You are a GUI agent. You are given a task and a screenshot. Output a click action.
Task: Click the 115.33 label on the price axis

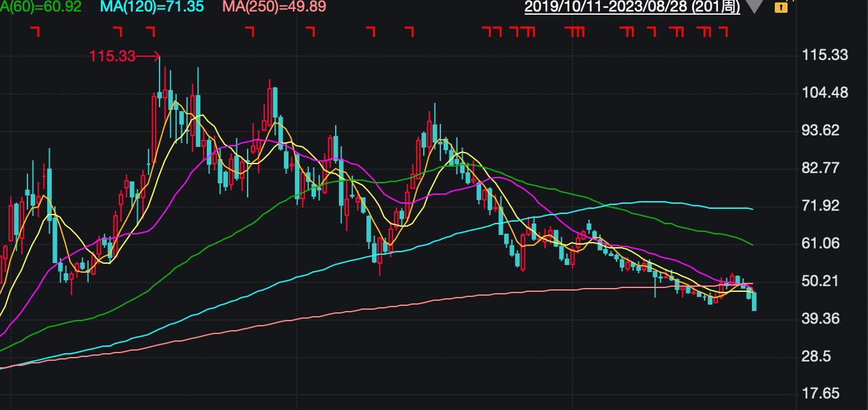825,55
